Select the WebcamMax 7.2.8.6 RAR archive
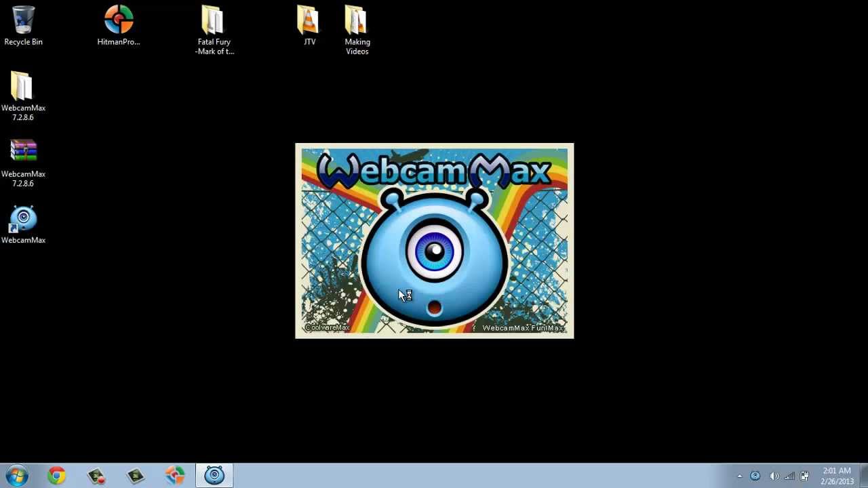This screenshot has height=488, width=868. (23, 163)
